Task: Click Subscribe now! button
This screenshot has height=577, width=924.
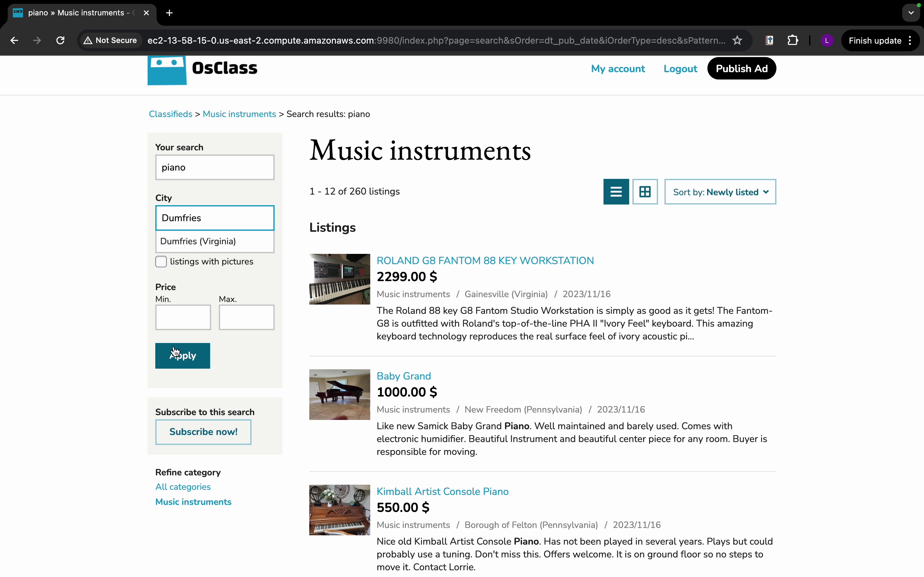Action: click(203, 431)
